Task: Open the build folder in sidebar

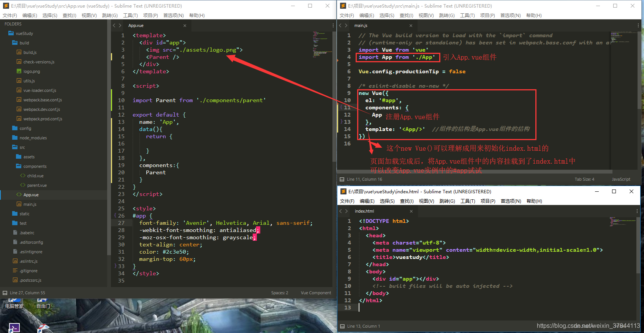Action: [24, 43]
